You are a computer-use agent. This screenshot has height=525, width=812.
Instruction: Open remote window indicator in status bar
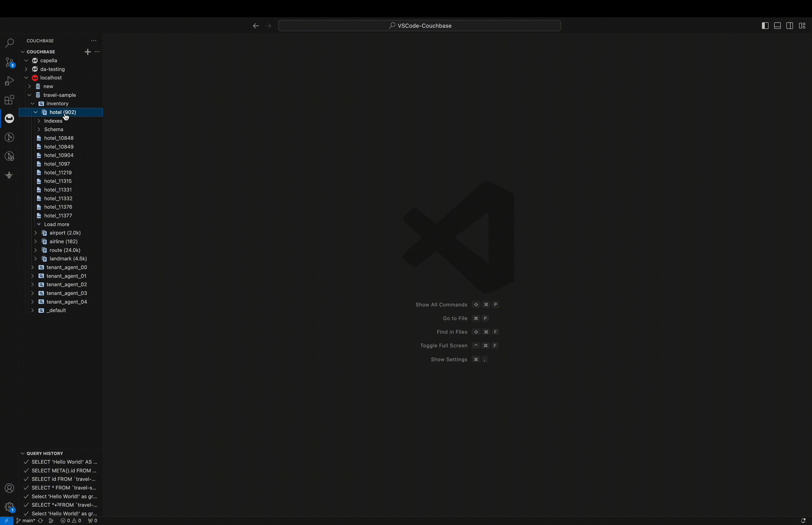pos(7,521)
